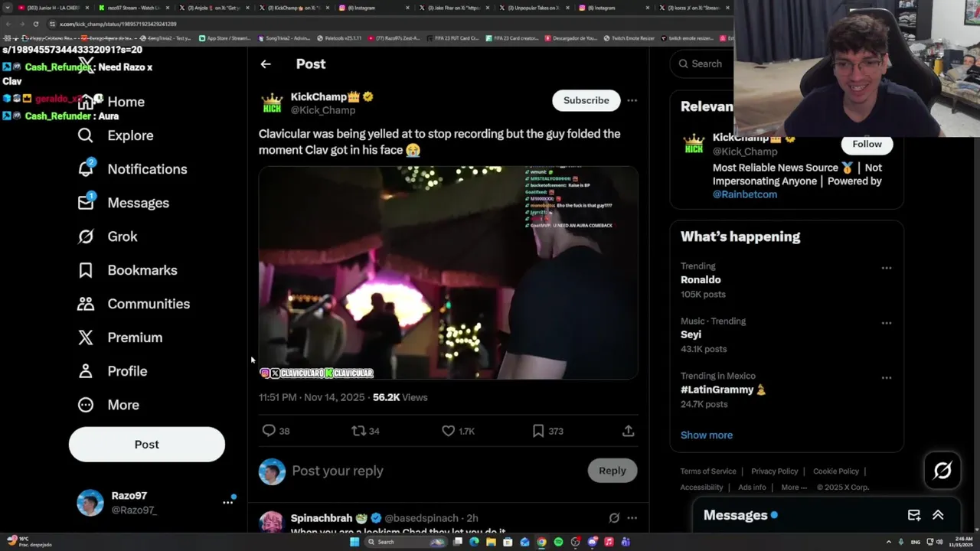Open Explore in the sidebar

[x=116, y=135]
